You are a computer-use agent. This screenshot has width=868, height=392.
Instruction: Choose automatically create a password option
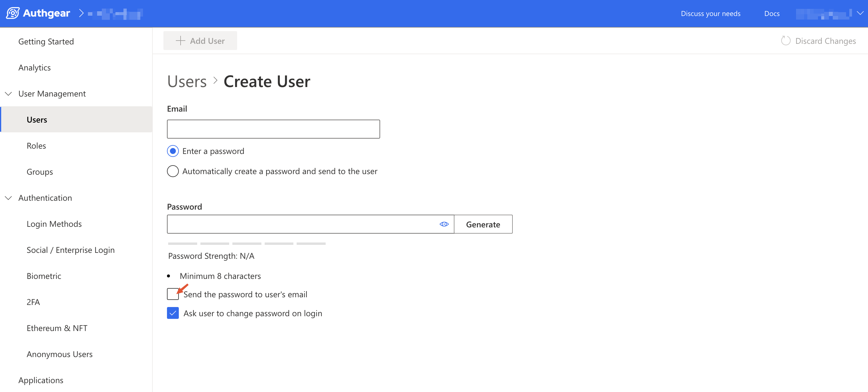click(173, 171)
